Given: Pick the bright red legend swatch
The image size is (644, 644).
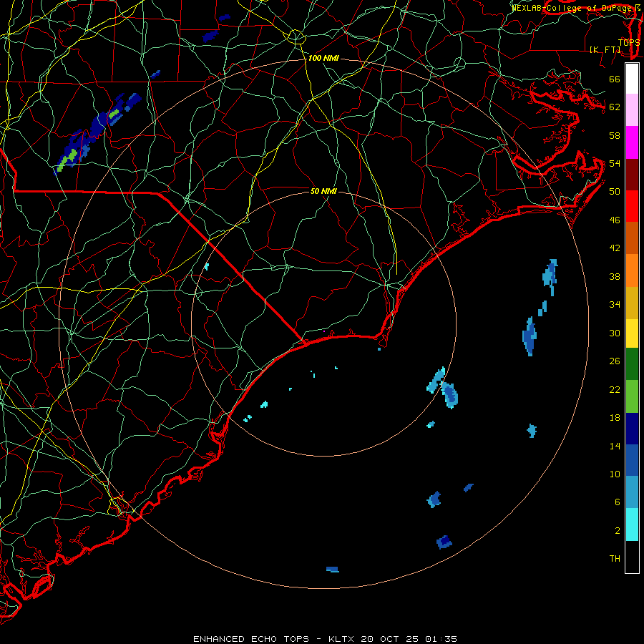Looking at the screenshot, I should coord(632,206).
